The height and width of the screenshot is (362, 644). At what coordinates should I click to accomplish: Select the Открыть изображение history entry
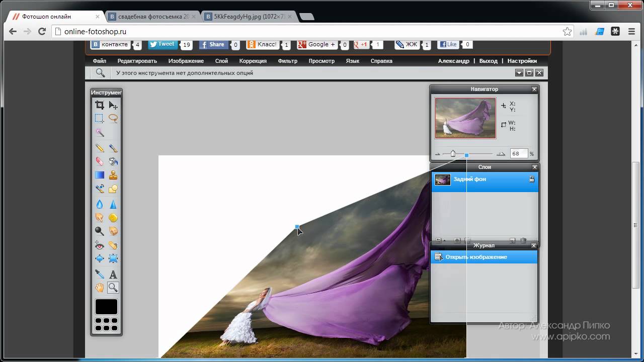(x=484, y=257)
